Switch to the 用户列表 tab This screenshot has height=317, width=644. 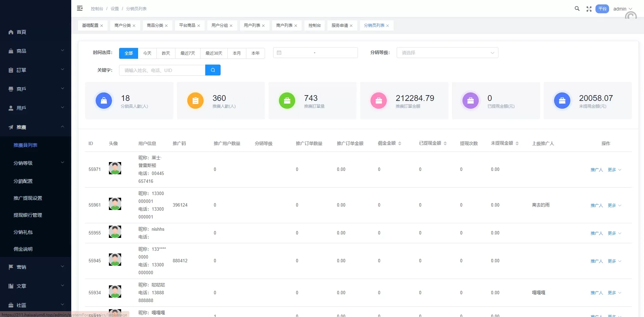click(252, 25)
